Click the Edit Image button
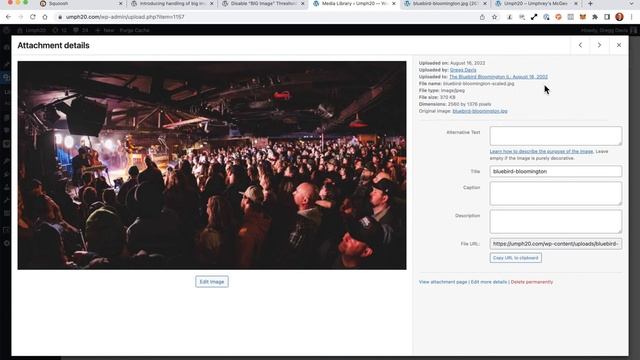 pos(212,282)
